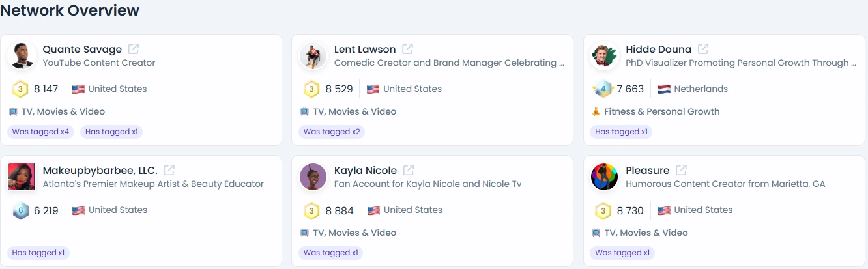Screen dimensions: 868x269
Task: Click 'Netherlands' country label
Action: tap(701, 89)
